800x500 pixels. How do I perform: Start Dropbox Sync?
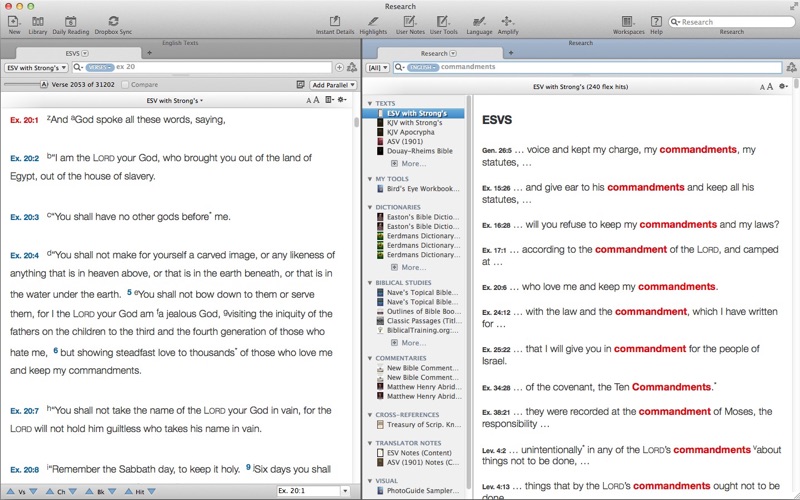[x=113, y=21]
